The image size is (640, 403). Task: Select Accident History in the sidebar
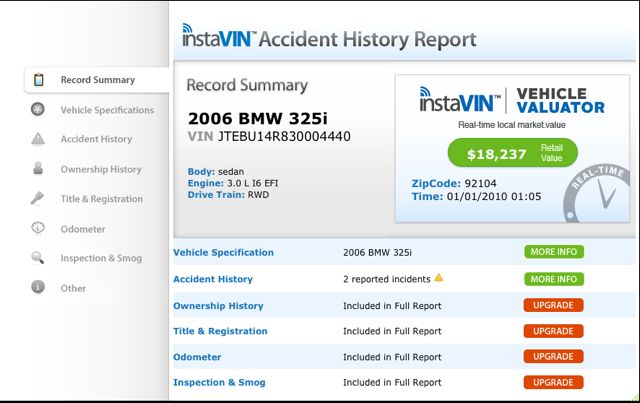pos(96,139)
